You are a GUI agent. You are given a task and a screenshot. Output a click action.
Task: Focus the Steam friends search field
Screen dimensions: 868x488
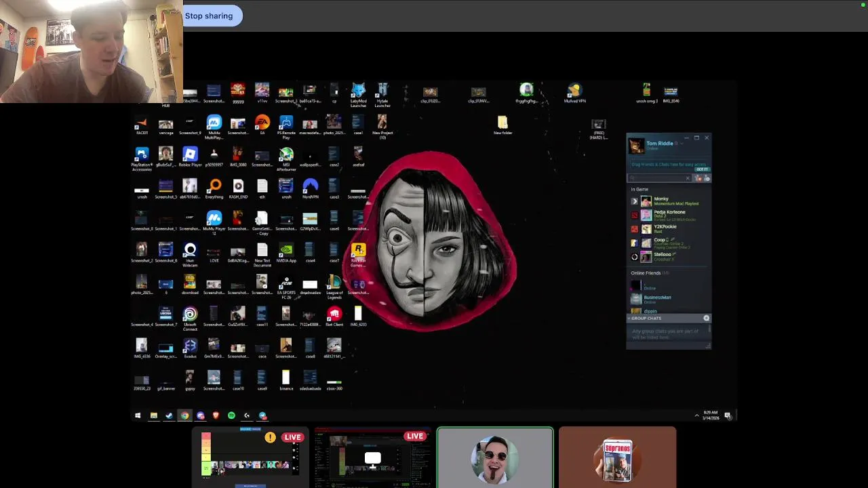point(660,178)
